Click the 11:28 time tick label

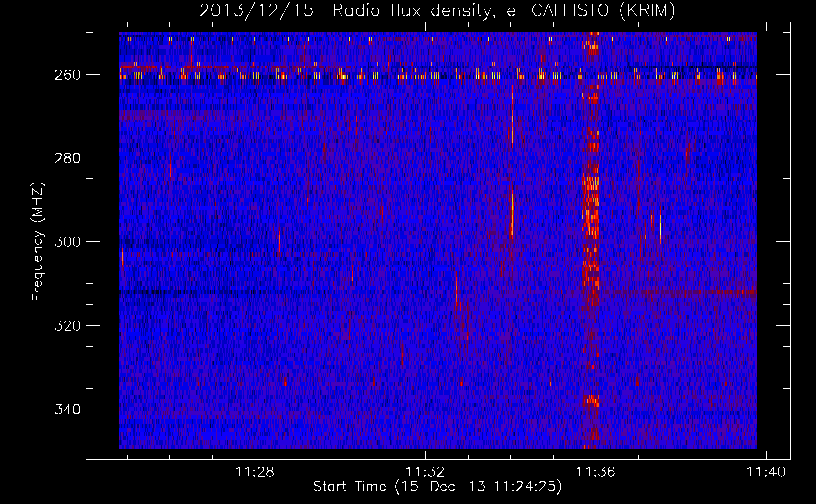tap(255, 472)
